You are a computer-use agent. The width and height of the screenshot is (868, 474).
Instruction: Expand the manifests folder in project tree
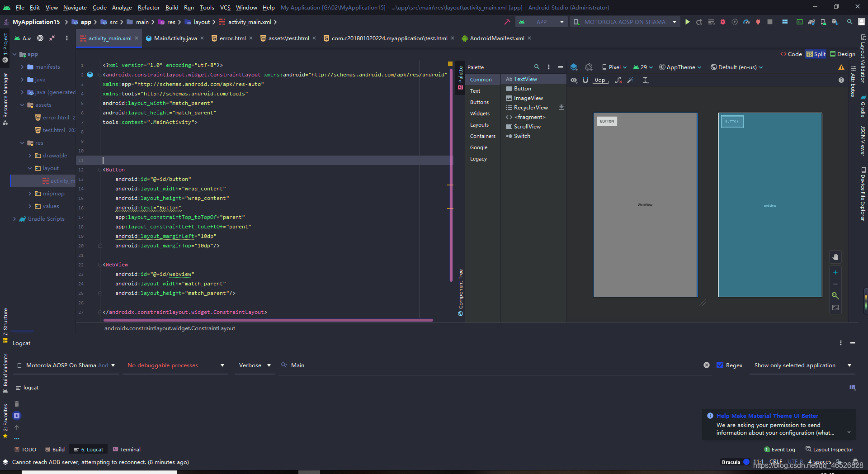point(22,67)
